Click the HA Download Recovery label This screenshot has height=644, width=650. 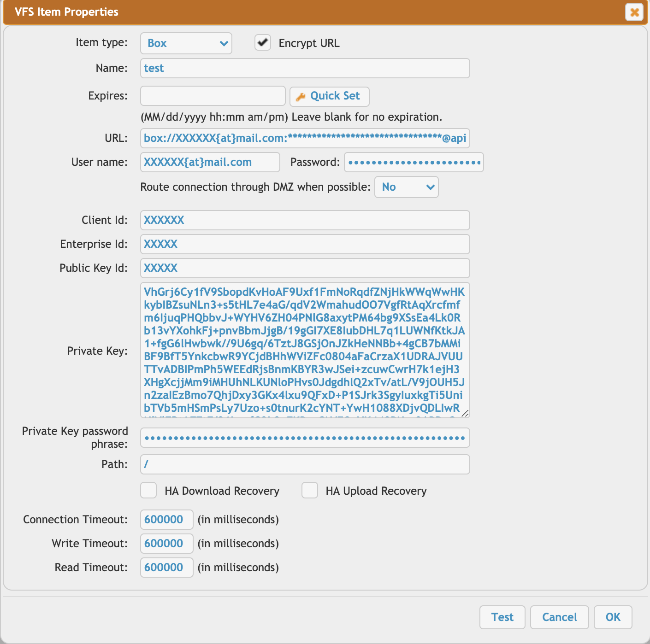point(222,491)
